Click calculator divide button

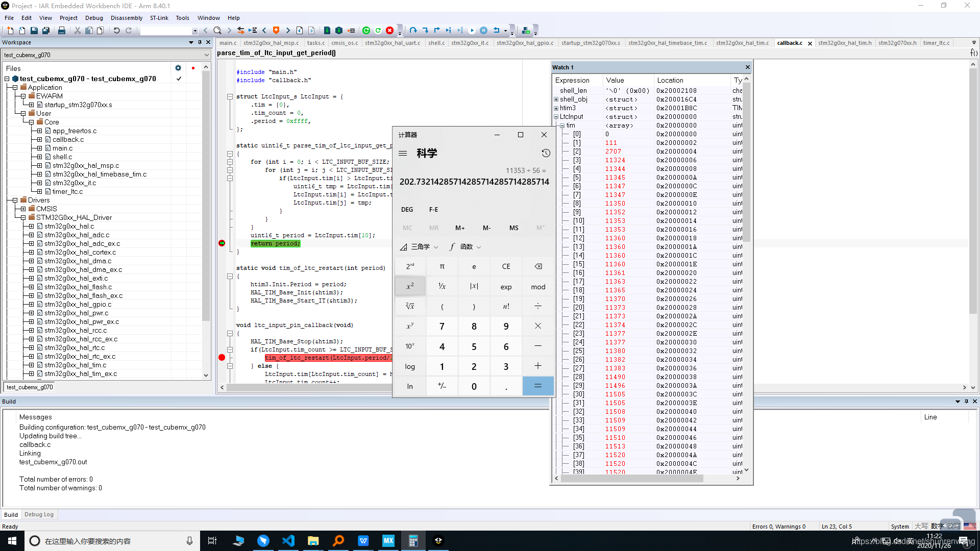[538, 306]
